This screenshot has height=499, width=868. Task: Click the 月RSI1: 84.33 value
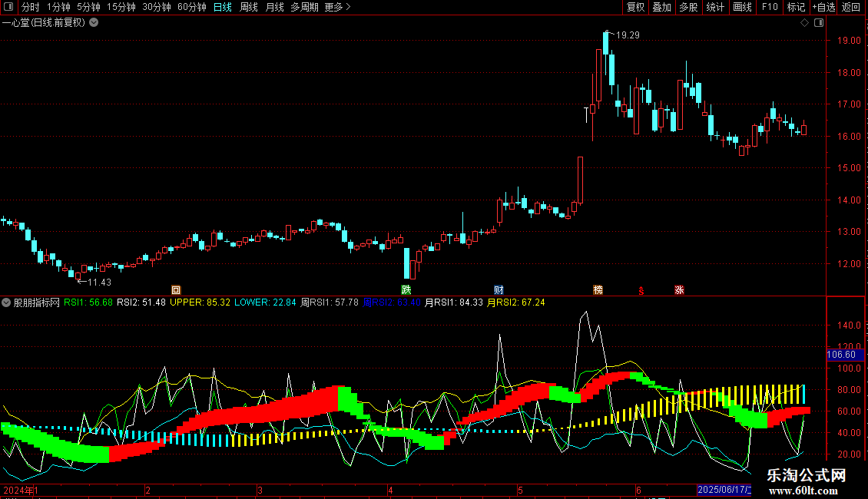point(453,302)
